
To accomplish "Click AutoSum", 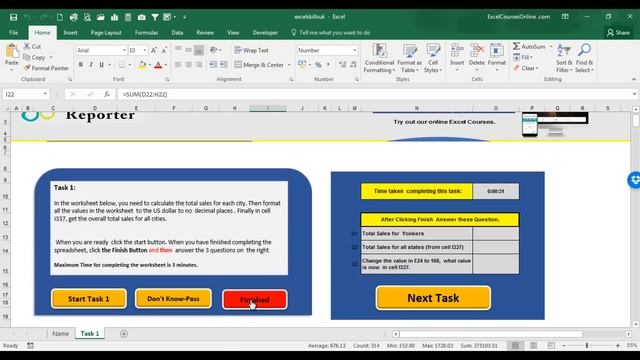I will (530, 47).
